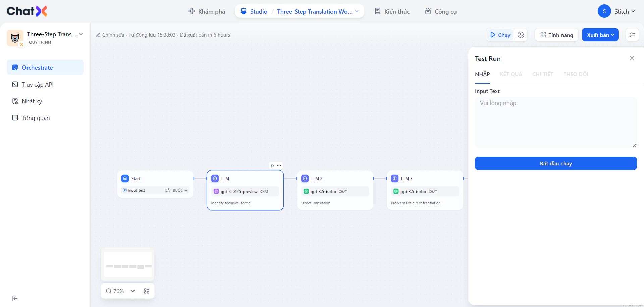Close the Test Run panel
Screen dimensions: 644x307
point(632,59)
